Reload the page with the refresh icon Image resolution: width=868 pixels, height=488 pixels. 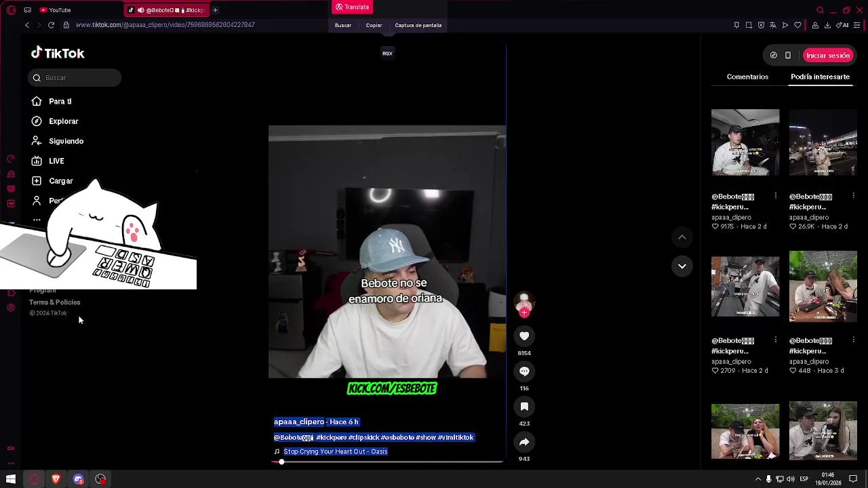click(51, 25)
